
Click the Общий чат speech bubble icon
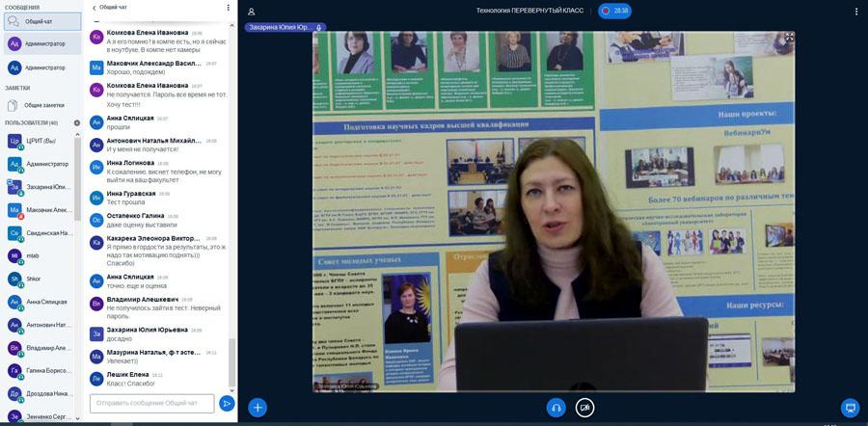click(14, 21)
